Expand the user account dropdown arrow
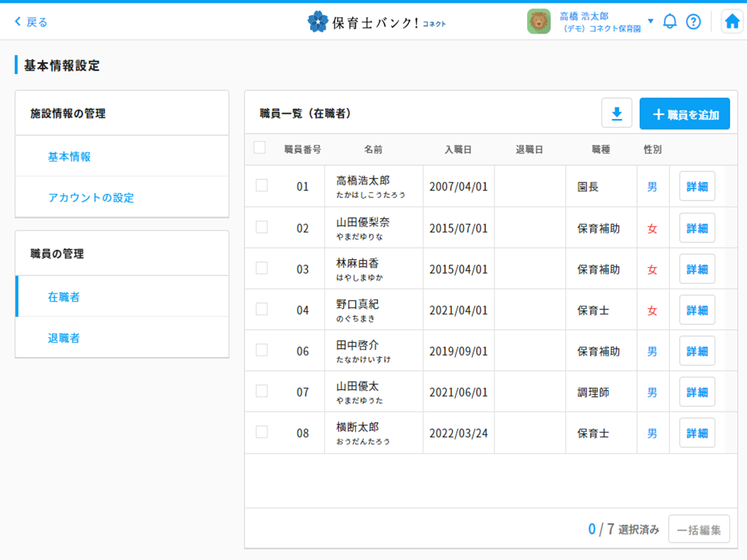The image size is (747, 560). coord(650,22)
